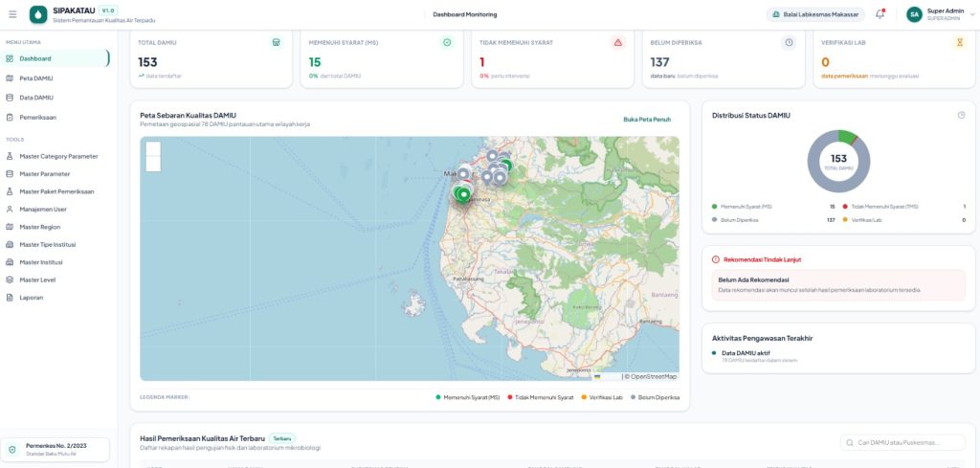
Task: Open Data DAMIU page
Action: pos(56,99)
